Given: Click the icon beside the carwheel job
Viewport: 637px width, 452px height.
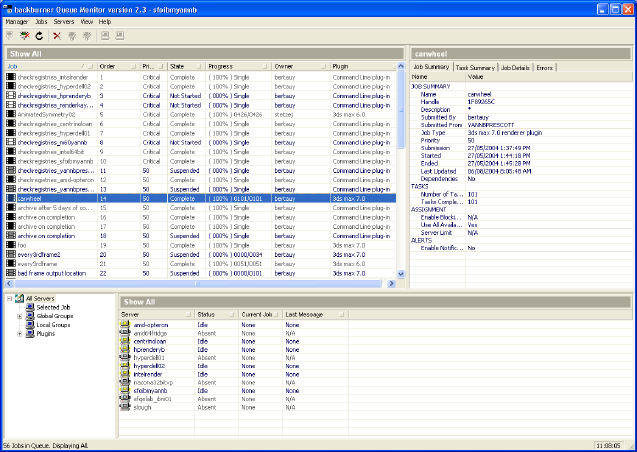Looking at the screenshot, I should tap(11, 198).
